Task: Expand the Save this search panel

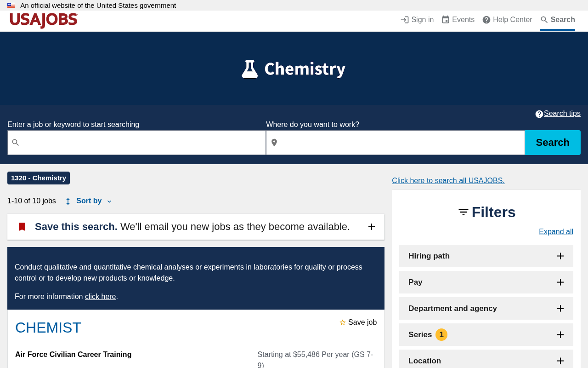Action: click(x=372, y=227)
